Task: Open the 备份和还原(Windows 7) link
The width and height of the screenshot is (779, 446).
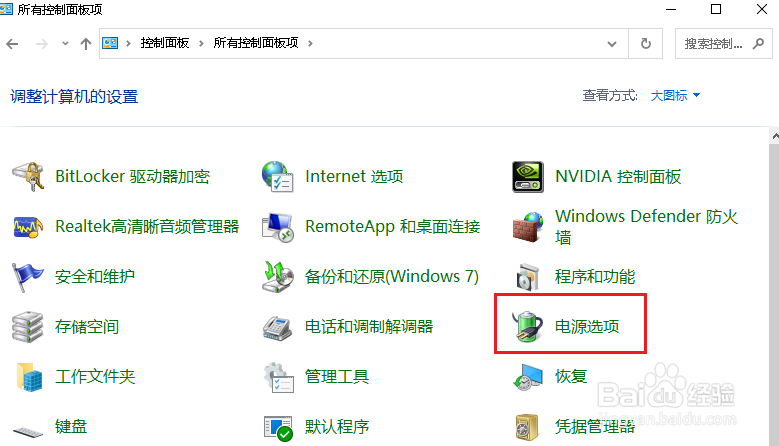Action: tap(392, 277)
